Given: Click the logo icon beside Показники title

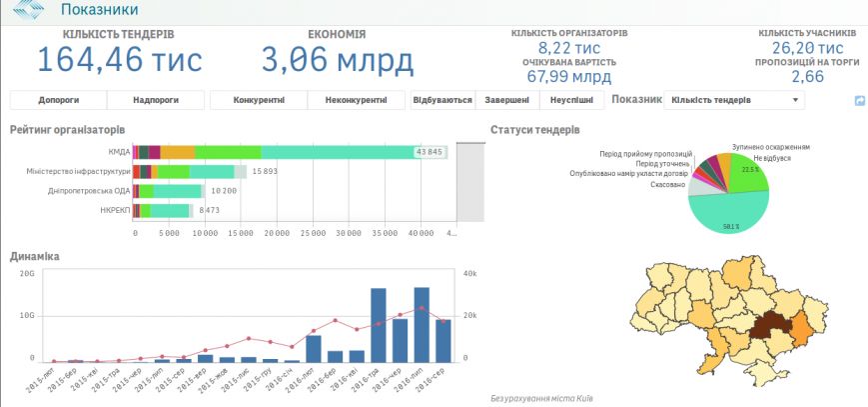Looking at the screenshot, I should [x=29, y=8].
